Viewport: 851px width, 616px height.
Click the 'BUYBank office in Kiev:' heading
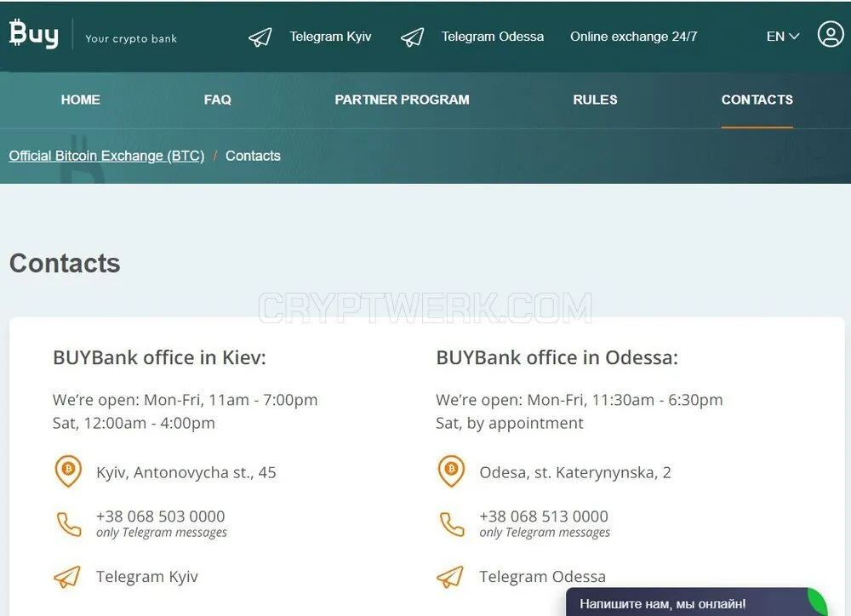[160, 357]
